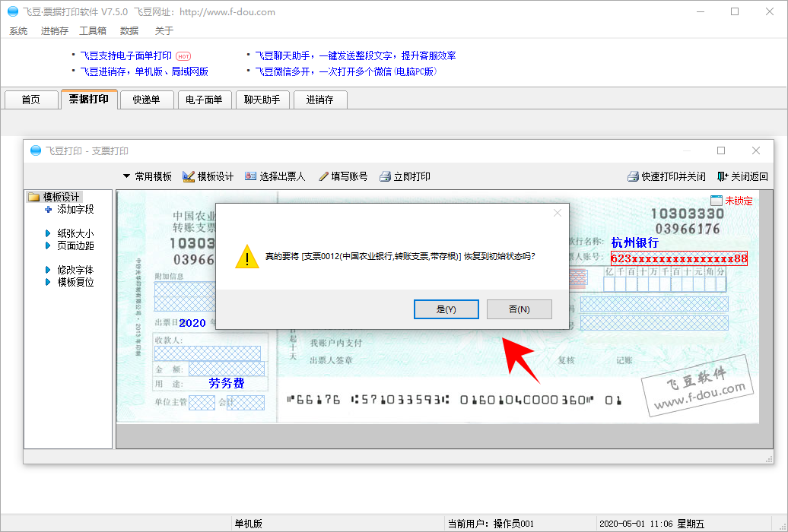Click the 关闭返回 exit icon

(723, 176)
